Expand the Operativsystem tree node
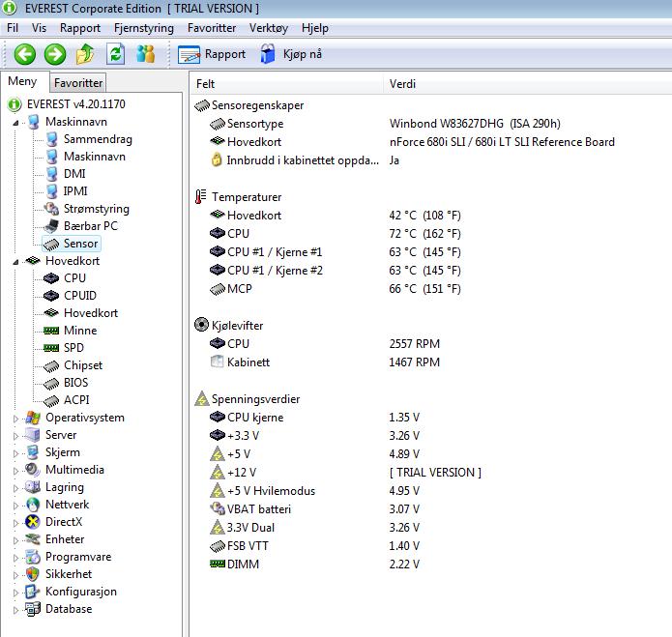 coord(15,419)
